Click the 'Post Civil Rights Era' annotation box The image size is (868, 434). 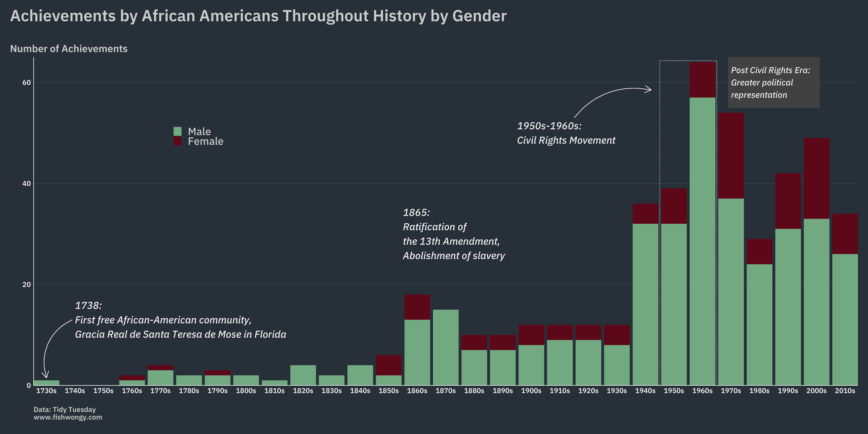[774, 83]
